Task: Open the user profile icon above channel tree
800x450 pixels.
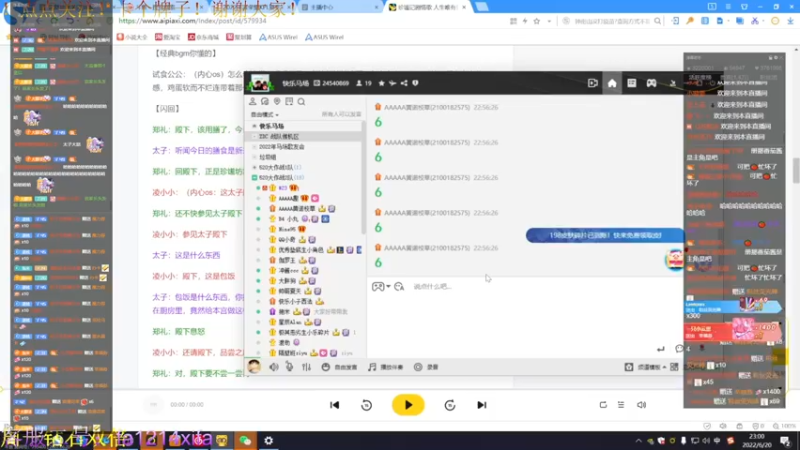Action: click(x=253, y=102)
